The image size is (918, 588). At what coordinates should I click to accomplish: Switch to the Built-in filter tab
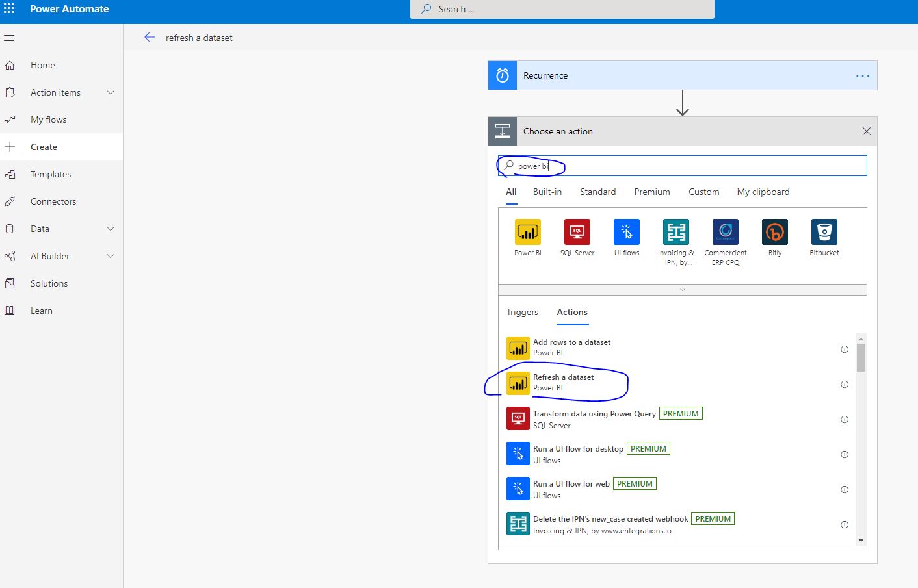click(547, 192)
